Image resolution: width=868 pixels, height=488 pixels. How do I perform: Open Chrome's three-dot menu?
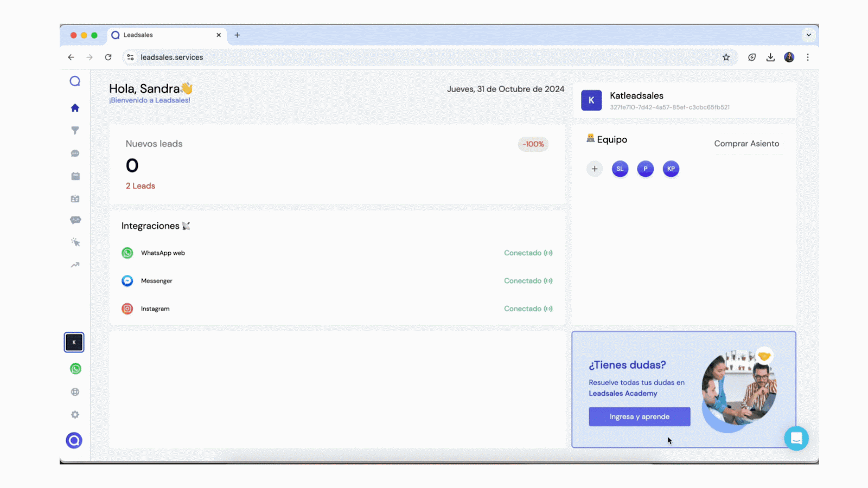tap(807, 57)
